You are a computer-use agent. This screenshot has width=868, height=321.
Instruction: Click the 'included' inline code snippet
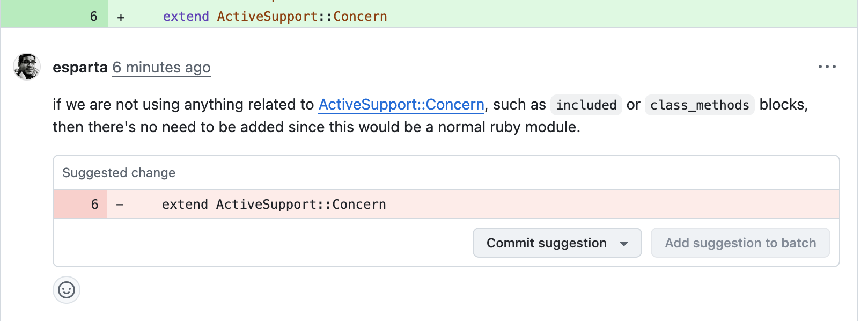[586, 105]
